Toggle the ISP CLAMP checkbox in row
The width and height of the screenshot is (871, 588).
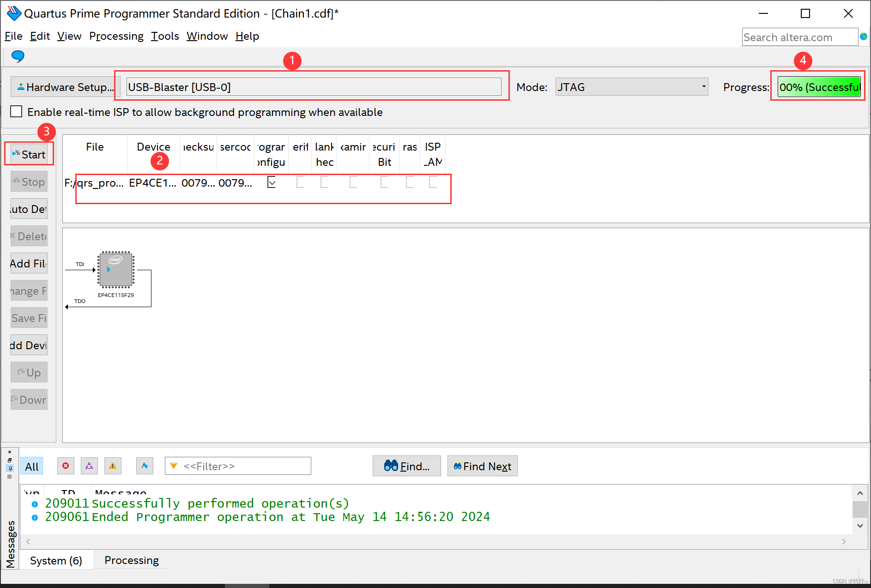pos(433,182)
